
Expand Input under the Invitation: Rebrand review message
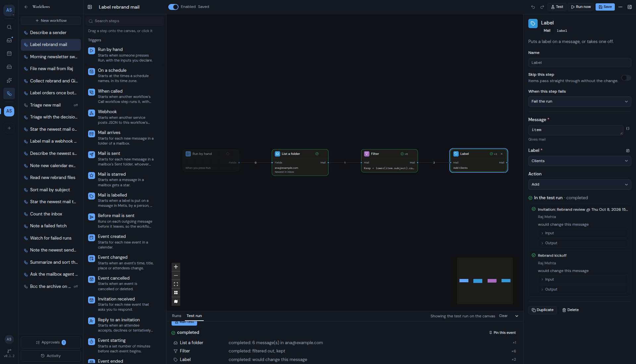pyautogui.click(x=583, y=233)
